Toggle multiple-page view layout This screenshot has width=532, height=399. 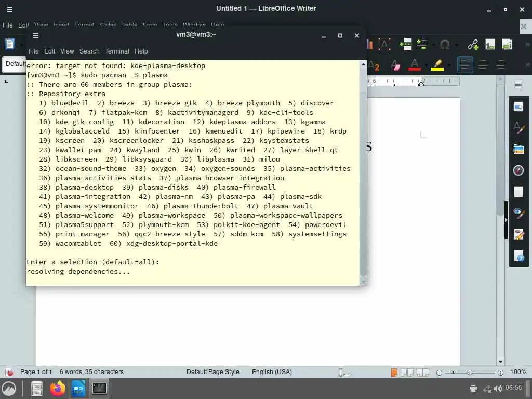(x=407, y=372)
